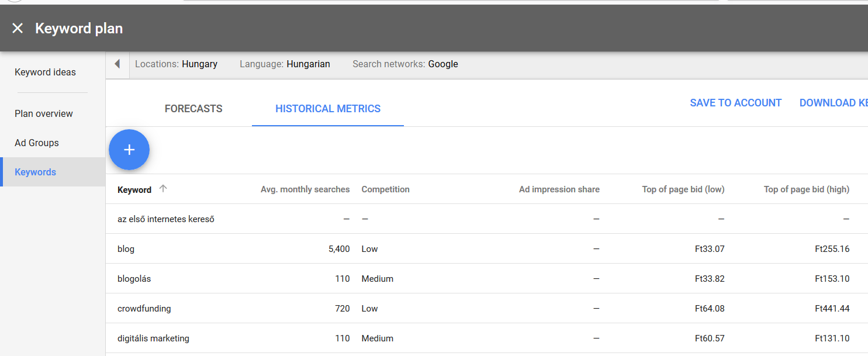Click the Ft33.07 low bid value
The image size is (868, 356).
coord(710,249)
